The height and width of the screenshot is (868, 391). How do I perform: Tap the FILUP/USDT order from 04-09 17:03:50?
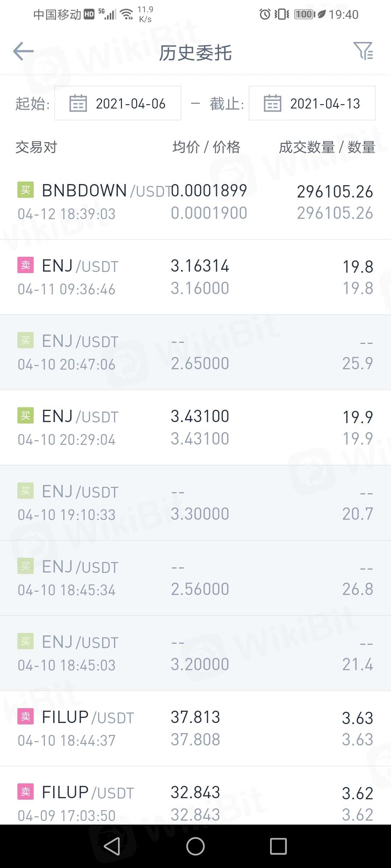(x=195, y=802)
